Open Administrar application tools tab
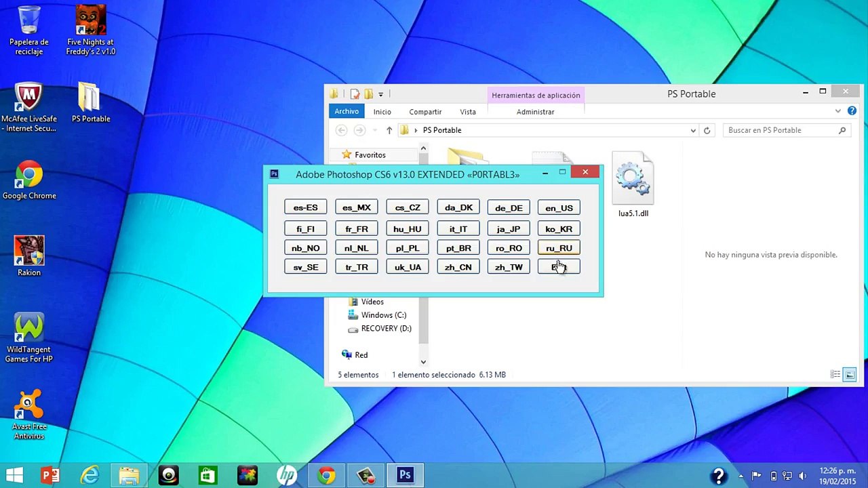Viewport: 868px width, 488px height. click(x=535, y=111)
